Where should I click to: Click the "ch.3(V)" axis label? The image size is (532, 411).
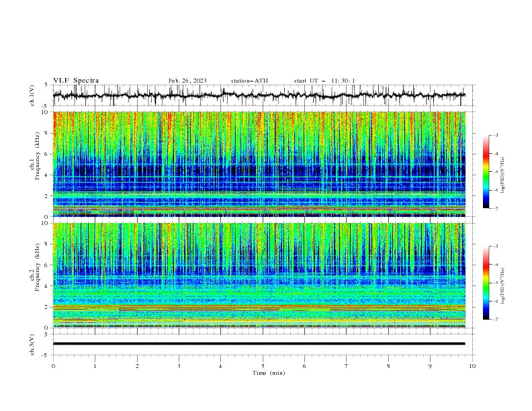click(x=32, y=345)
